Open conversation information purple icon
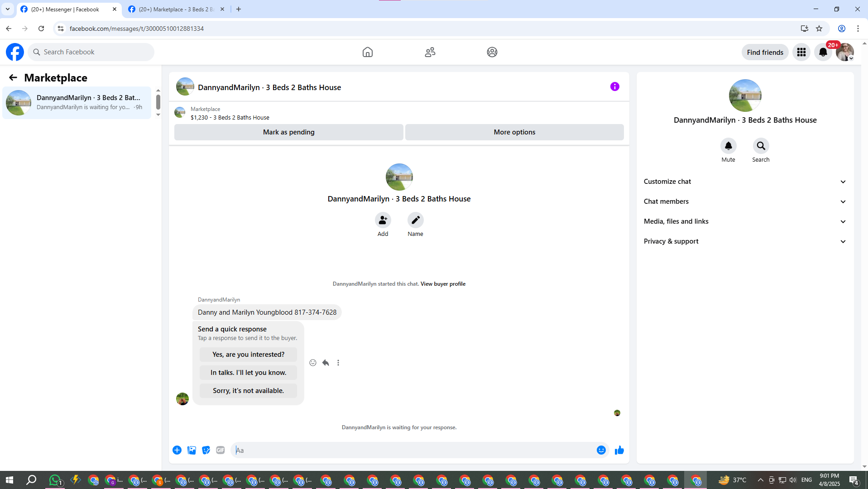 click(x=614, y=86)
